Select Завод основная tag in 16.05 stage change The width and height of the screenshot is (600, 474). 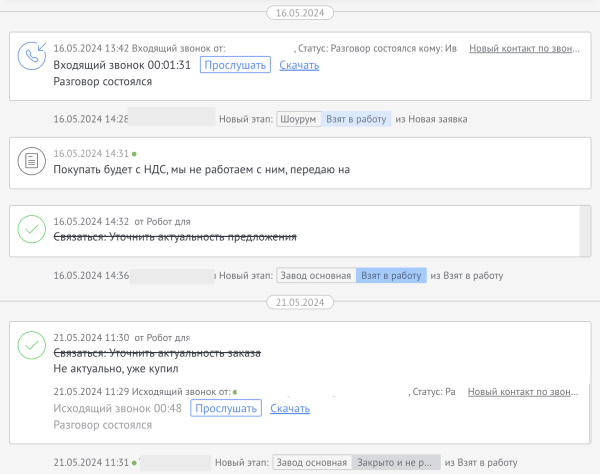coord(316,275)
